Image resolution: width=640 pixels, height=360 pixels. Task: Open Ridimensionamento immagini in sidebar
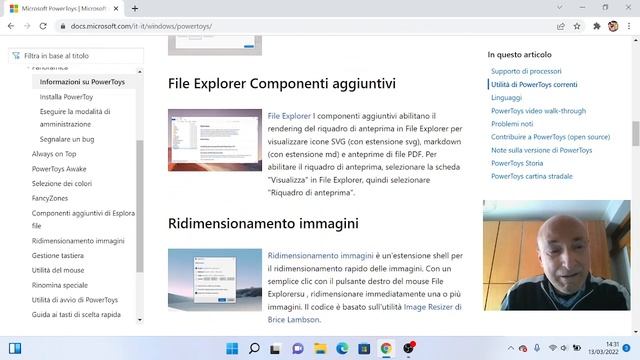click(78, 241)
